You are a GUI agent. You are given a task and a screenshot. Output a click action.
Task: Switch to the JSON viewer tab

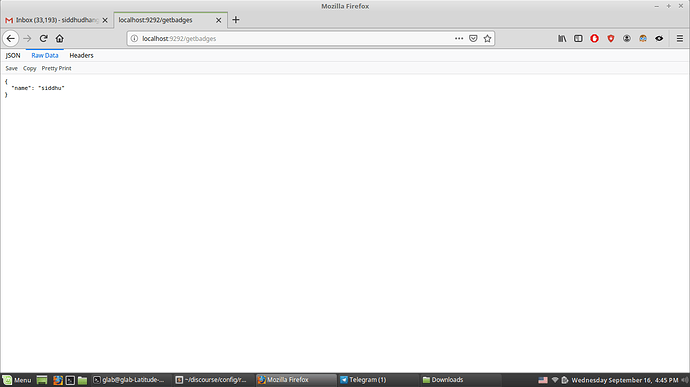tap(13, 55)
